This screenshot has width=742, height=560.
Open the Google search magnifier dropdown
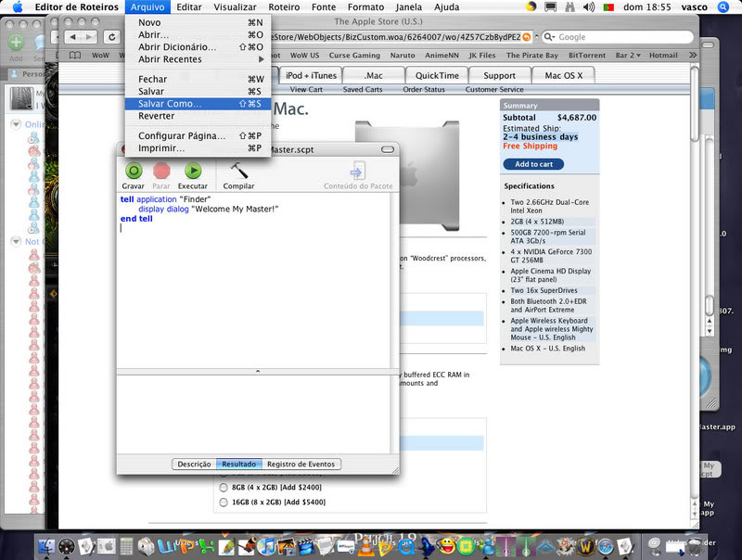[x=549, y=37]
